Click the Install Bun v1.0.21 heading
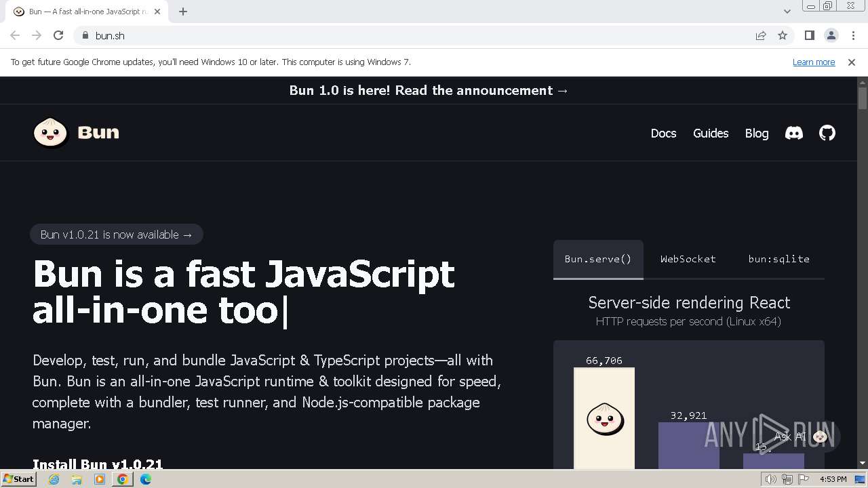This screenshot has width=868, height=488. point(98,464)
